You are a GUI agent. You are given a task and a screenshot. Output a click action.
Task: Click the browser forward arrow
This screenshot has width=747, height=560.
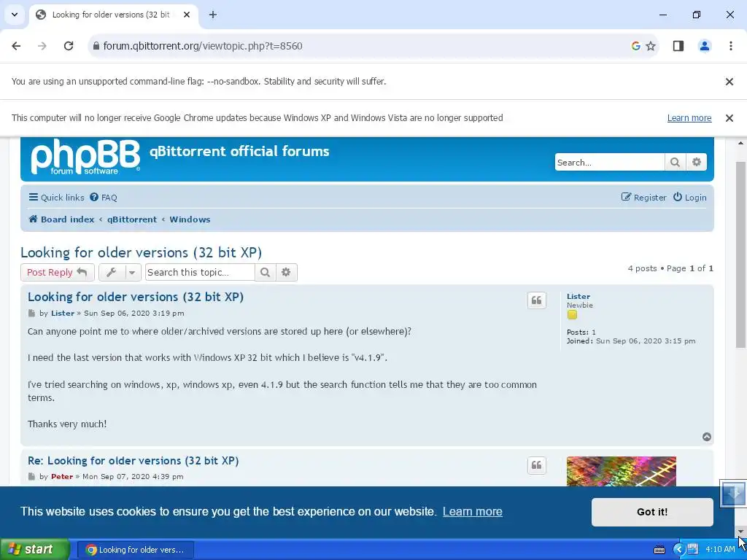[x=42, y=46]
